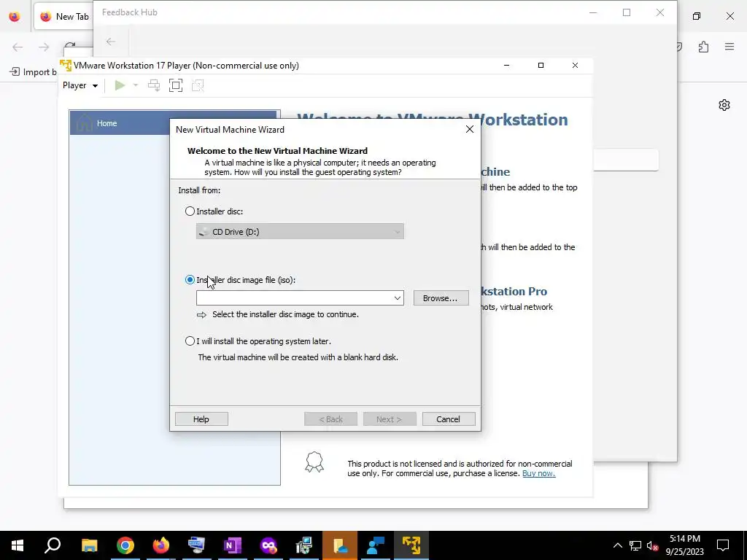Open File Explorer from the taskbar
This screenshot has height=560, width=747.
[x=89, y=545]
